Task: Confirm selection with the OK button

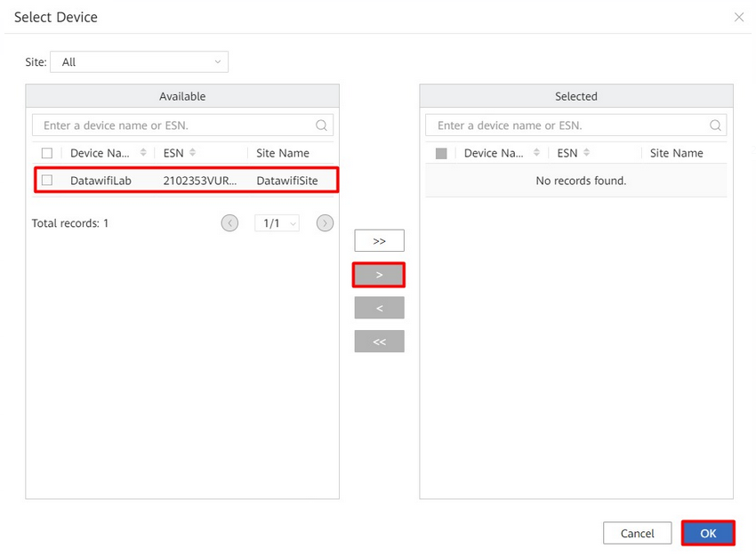Action: pyautogui.click(x=708, y=534)
